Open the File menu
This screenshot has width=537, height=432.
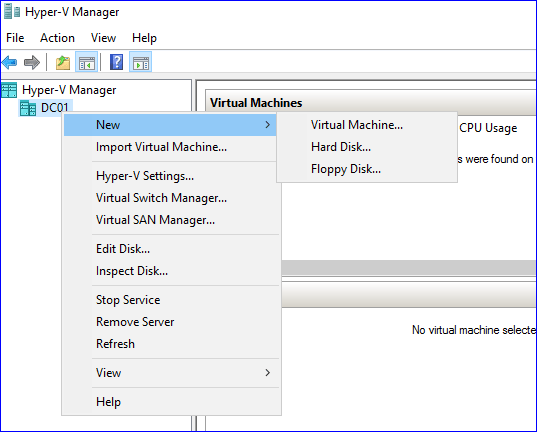click(x=15, y=38)
